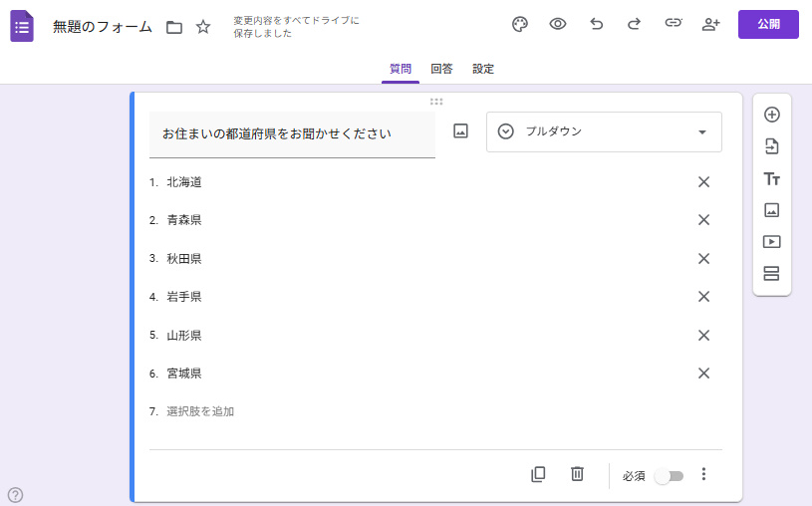Click the 選択肢を追加 add option field
Viewport: 812px width, 506px height.
click(200, 411)
